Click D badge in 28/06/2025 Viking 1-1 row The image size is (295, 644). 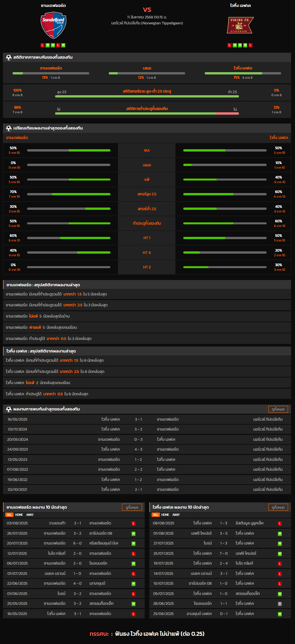tap(280, 604)
